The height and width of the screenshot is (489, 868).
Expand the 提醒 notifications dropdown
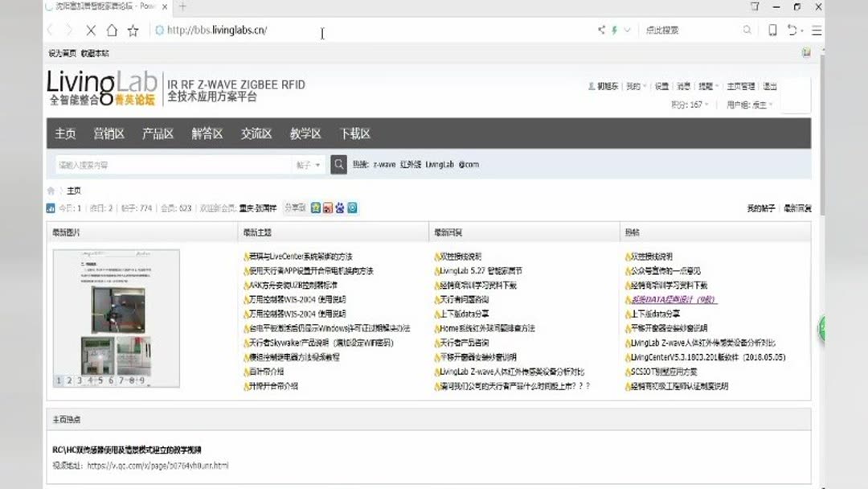click(x=706, y=87)
